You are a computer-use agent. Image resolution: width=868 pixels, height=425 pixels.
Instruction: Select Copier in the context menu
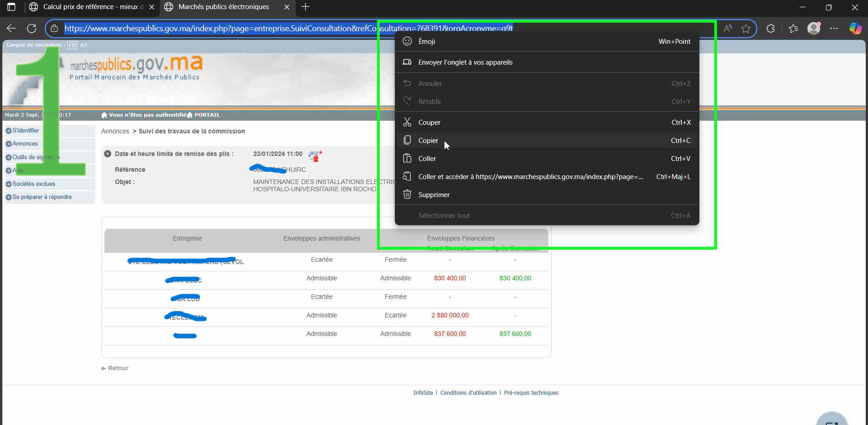tap(428, 141)
